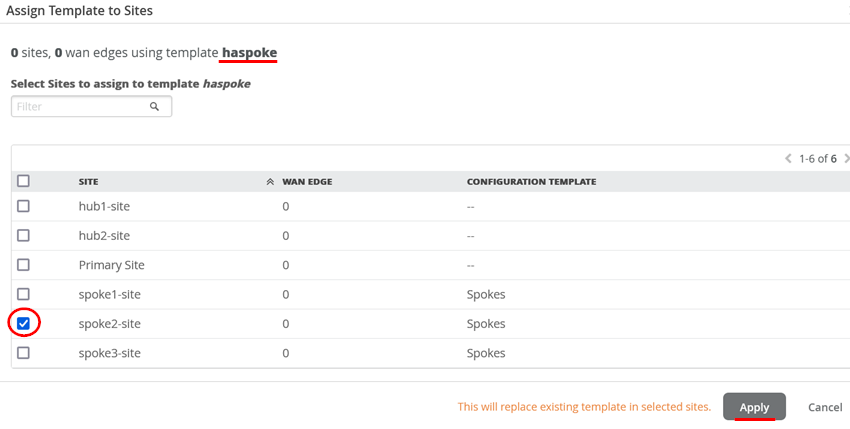Click the search magnifier icon in Filter
Image resolution: width=850 pixels, height=429 pixels.
[155, 106]
